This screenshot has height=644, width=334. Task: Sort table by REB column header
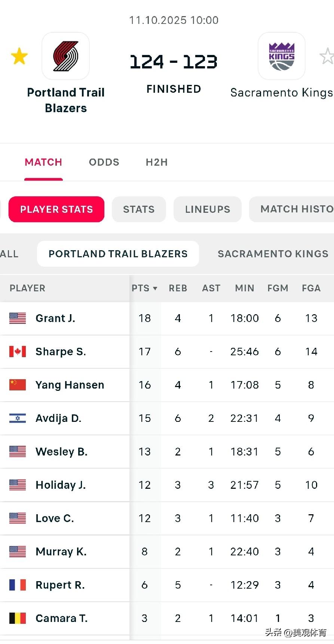[x=178, y=288]
